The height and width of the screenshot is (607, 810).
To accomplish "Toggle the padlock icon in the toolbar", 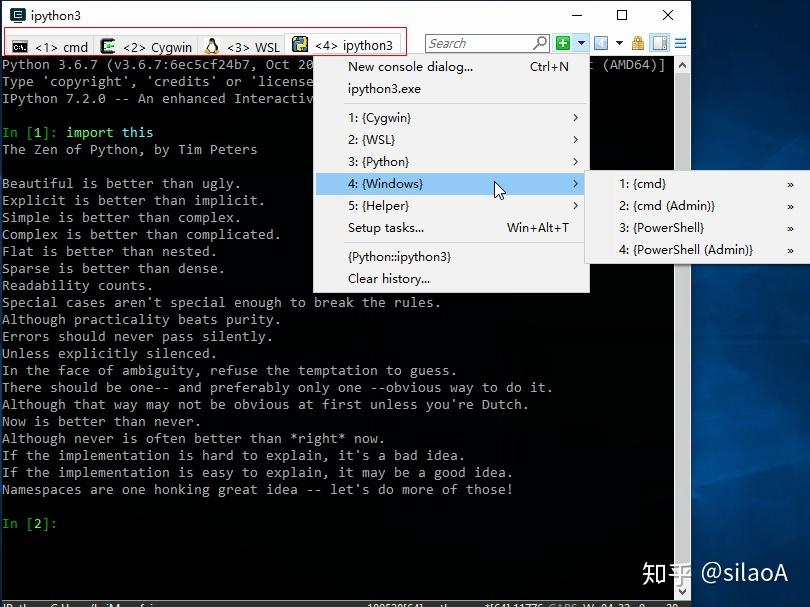I will coord(638,43).
